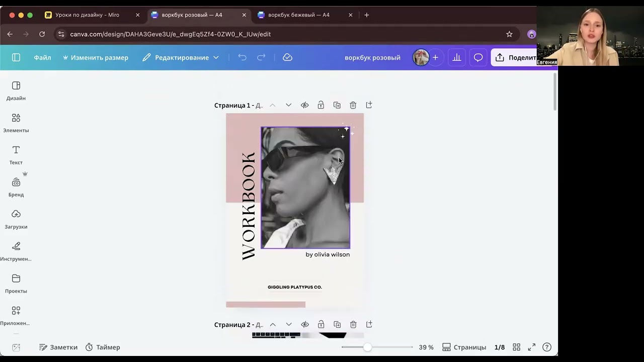The height and width of the screenshot is (362, 644).
Task: Select the Текст tool in sidebar
Action: [16, 155]
